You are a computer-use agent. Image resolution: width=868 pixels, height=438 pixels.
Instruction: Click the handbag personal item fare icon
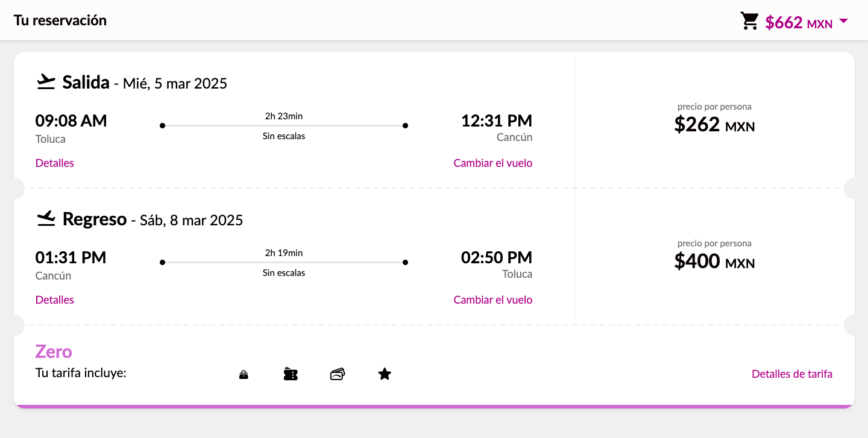point(244,375)
